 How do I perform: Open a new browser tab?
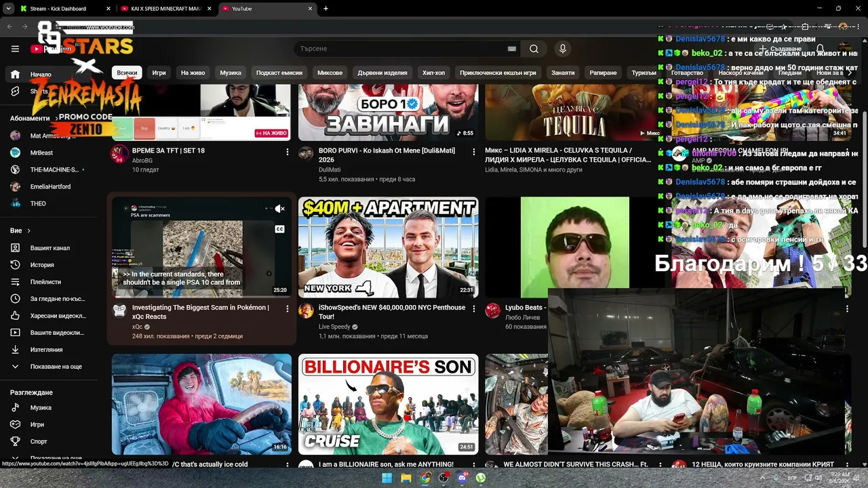[326, 9]
